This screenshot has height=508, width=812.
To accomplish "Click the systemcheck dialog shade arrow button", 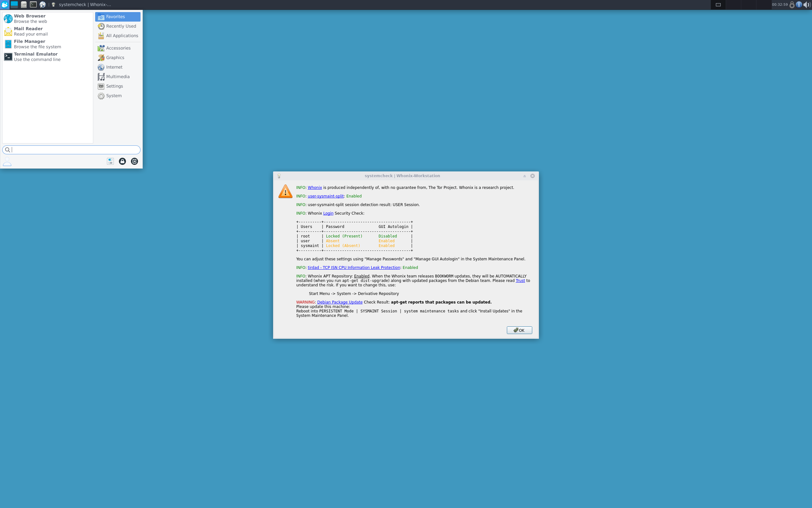I will click(x=524, y=176).
